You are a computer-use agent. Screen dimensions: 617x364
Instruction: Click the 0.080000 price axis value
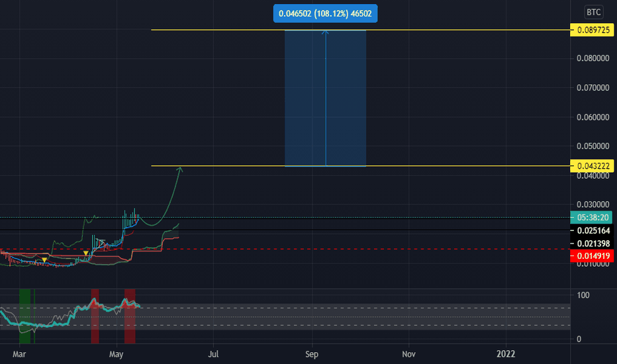[x=593, y=58]
